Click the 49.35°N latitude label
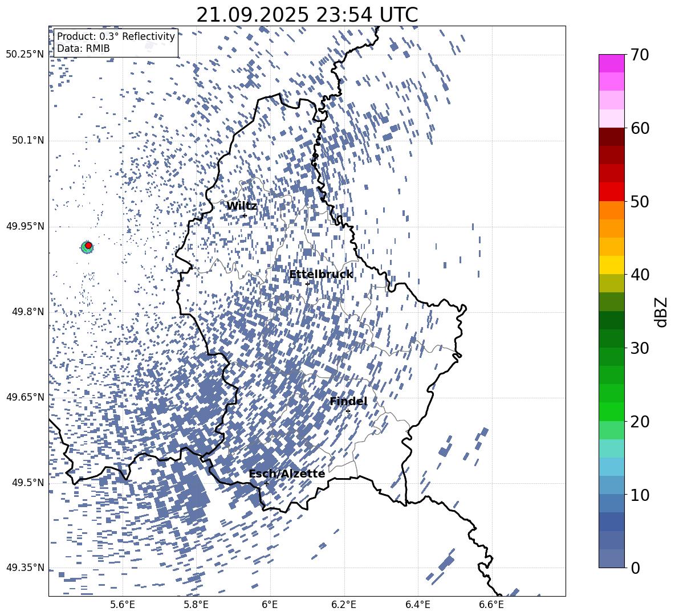This screenshot has height=616, width=675. pos(25,568)
